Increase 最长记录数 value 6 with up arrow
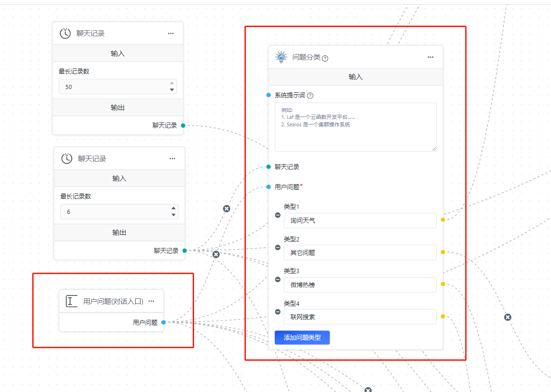Screen dimensions: 551x392 (x=173, y=209)
